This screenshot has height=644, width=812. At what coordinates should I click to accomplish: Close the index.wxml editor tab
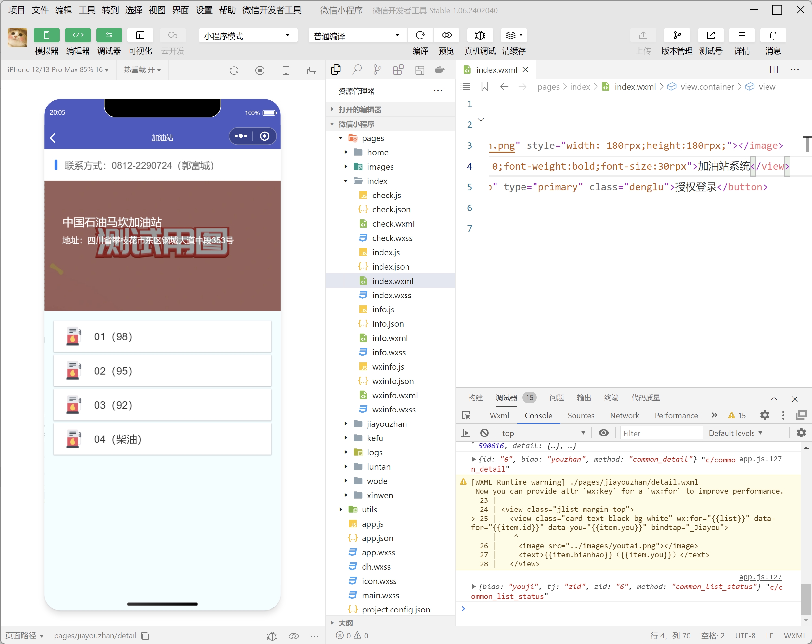tap(526, 69)
